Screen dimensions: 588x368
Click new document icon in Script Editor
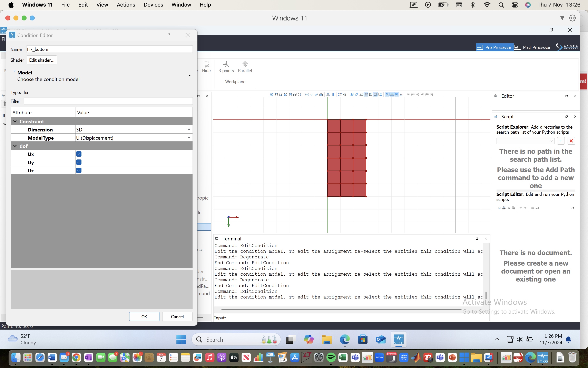pyautogui.click(x=500, y=208)
